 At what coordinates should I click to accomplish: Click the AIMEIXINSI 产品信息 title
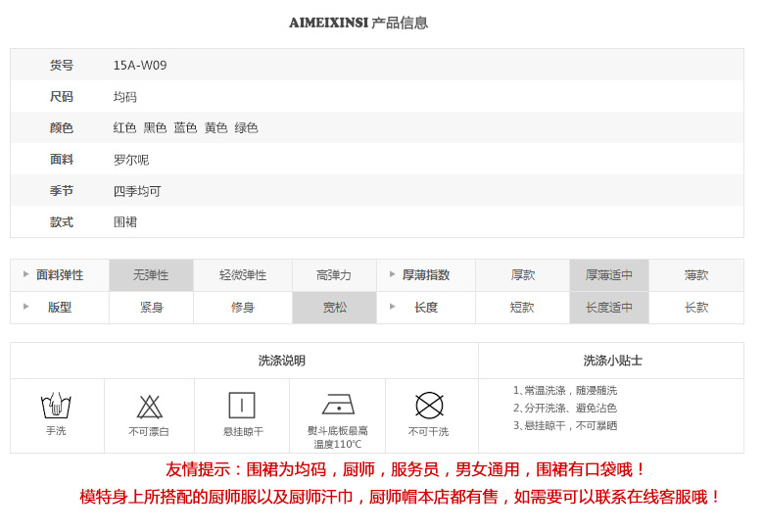pos(358,23)
